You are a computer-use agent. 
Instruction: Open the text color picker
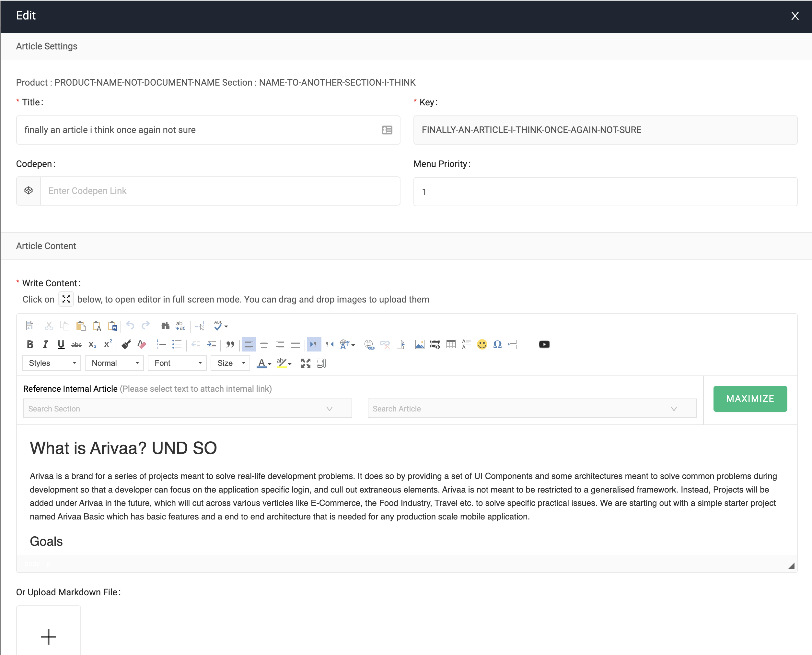tap(264, 363)
